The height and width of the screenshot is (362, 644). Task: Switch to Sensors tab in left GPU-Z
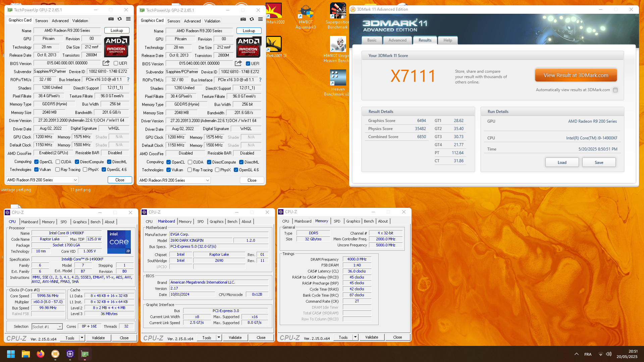coord(42,21)
